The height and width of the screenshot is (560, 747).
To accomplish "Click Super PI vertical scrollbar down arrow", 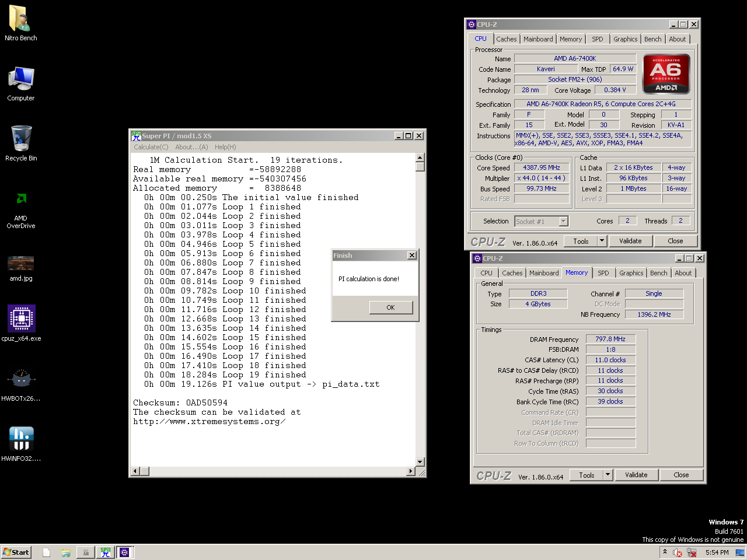I will pyautogui.click(x=420, y=462).
